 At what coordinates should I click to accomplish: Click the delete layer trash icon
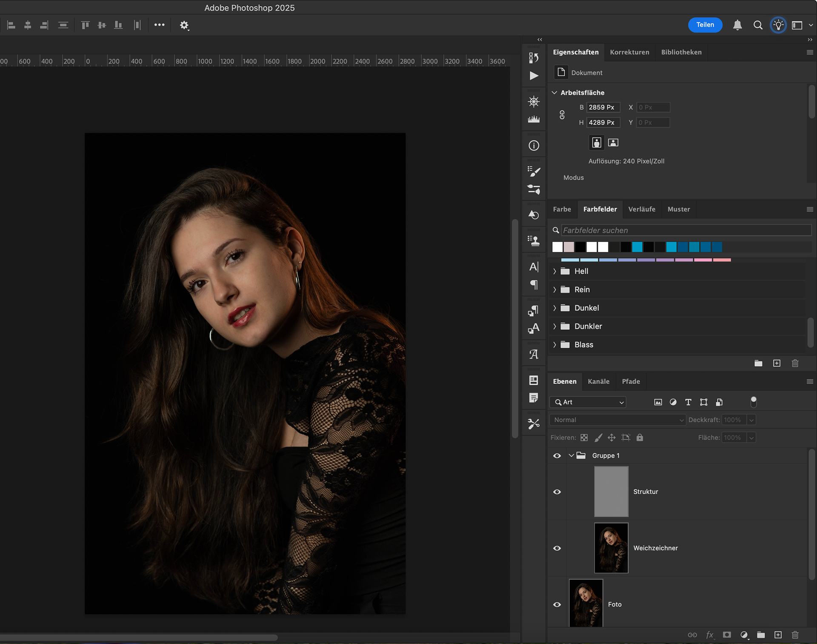pos(795,635)
